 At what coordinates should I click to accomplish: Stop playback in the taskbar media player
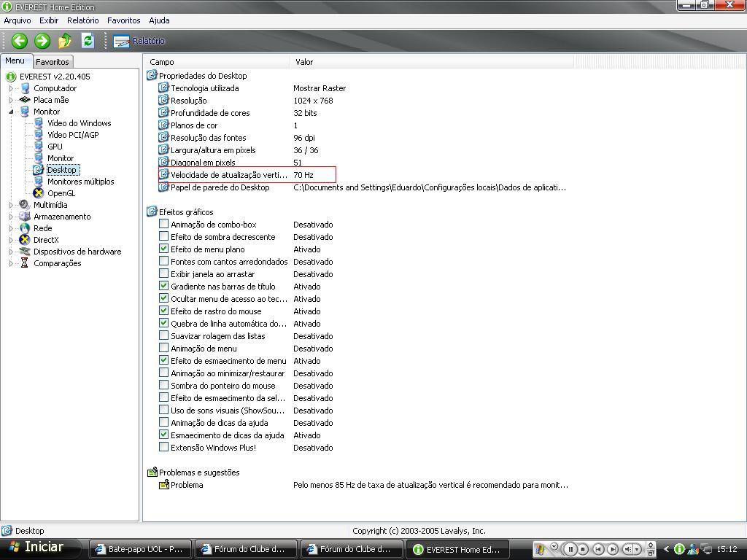[x=583, y=550]
